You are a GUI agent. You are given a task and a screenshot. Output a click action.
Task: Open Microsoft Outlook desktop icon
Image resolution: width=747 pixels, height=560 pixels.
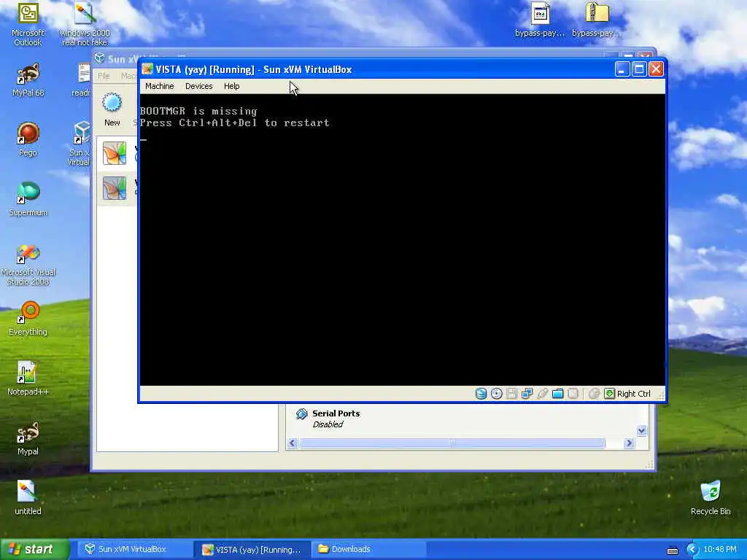[28, 25]
